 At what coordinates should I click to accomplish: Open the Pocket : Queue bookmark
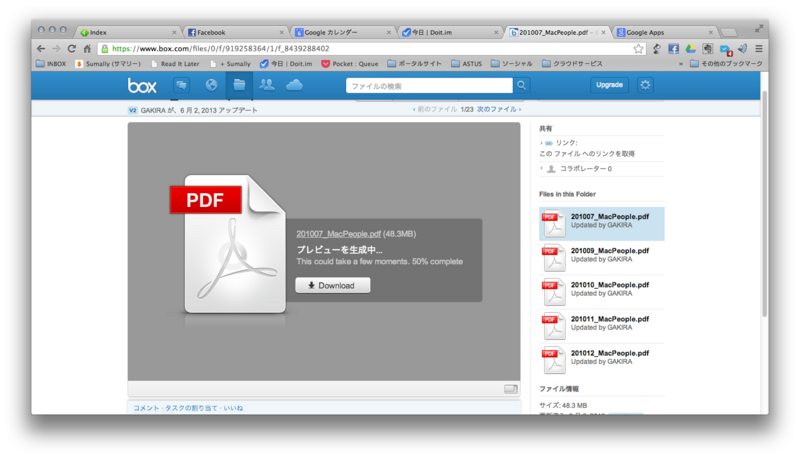[350, 64]
